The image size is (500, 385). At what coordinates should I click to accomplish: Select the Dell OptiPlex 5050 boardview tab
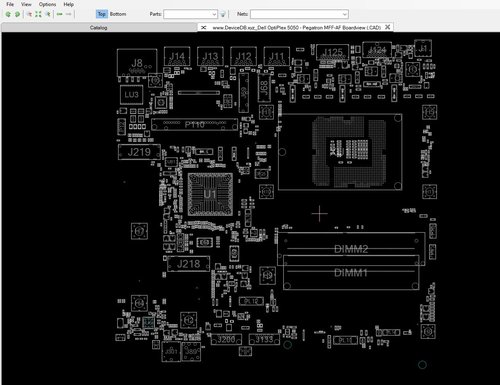pyautogui.click(x=296, y=28)
